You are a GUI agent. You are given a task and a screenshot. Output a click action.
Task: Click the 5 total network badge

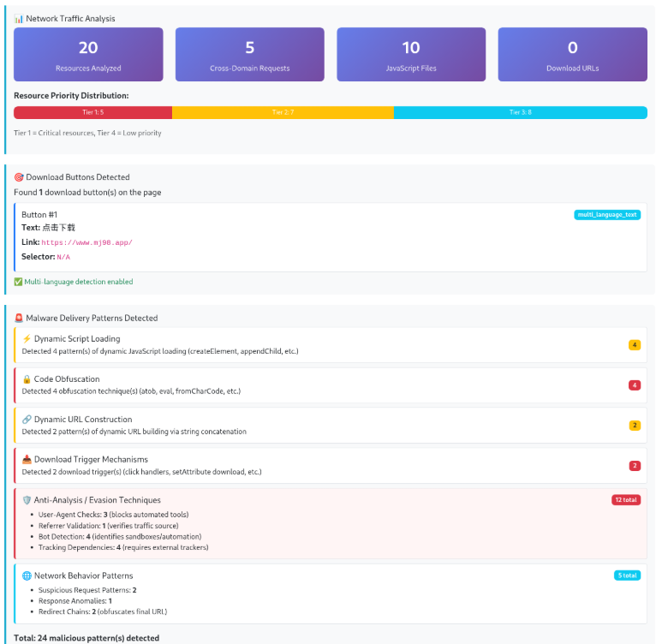[x=627, y=575]
